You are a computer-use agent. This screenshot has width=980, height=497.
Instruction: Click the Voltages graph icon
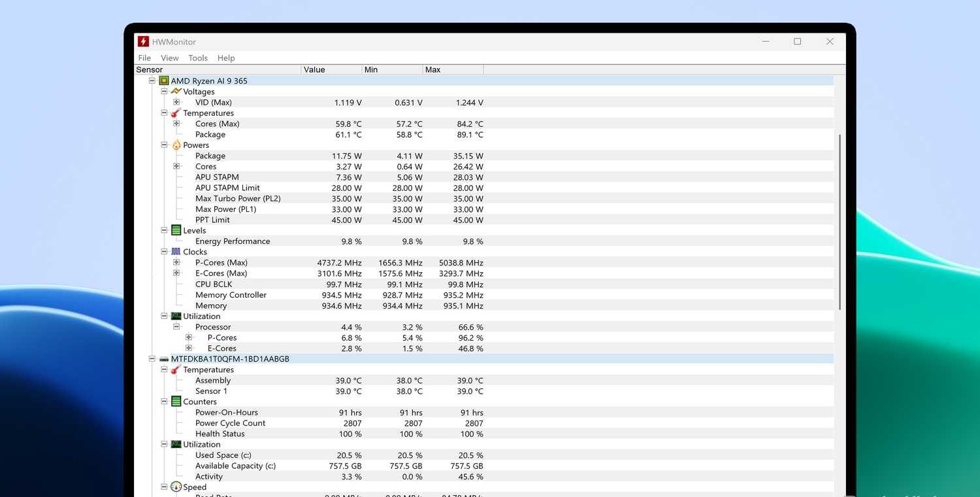pyautogui.click(x=176, y=92)
